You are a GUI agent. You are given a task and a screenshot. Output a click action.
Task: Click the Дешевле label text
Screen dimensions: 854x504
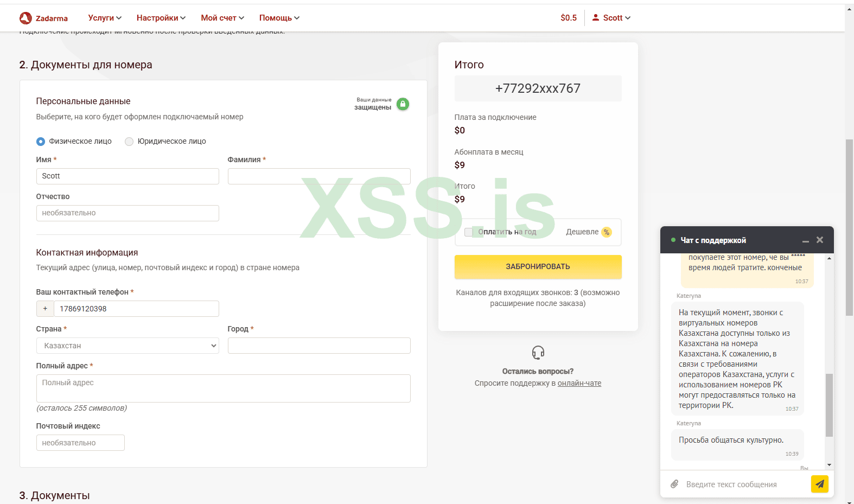(582, 232)
